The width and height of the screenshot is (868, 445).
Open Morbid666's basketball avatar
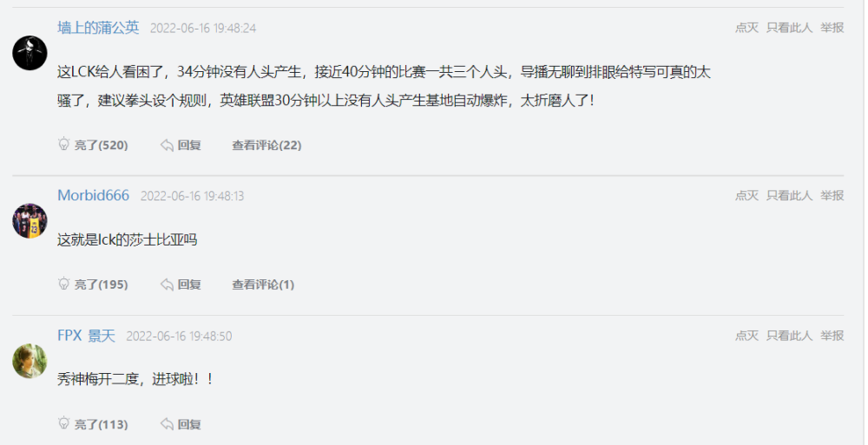[30, 221]
